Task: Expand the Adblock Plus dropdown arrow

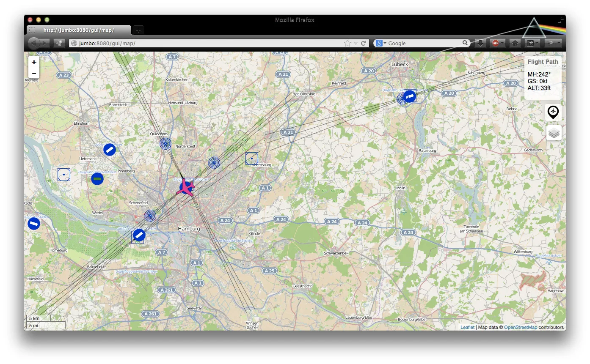Action: point(502,43)
